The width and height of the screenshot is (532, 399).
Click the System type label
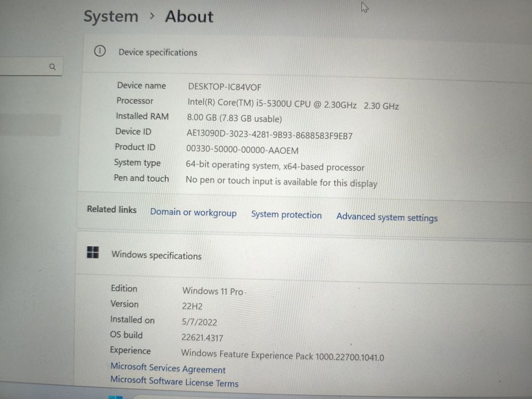tap(137, 163)
